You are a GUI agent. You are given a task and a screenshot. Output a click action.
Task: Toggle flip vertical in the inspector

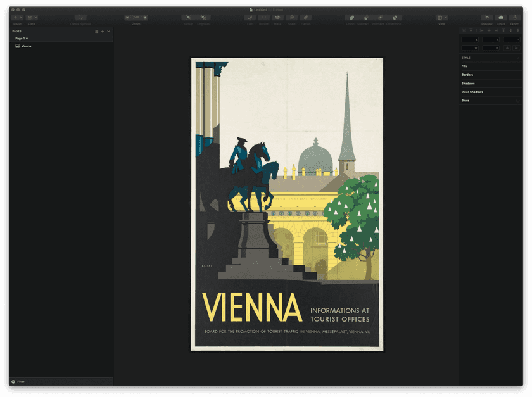pos(516,47)
